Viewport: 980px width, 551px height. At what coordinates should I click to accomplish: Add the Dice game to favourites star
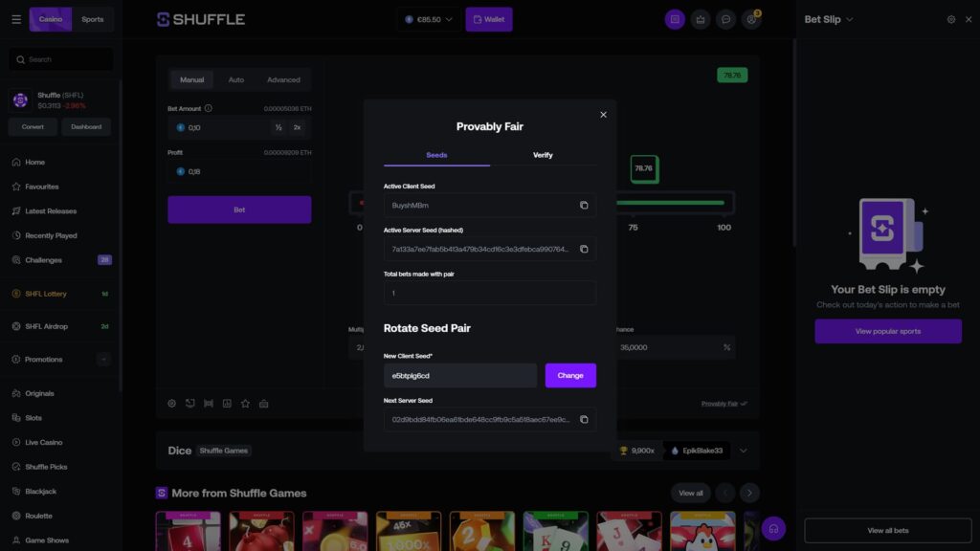(245, 404)
